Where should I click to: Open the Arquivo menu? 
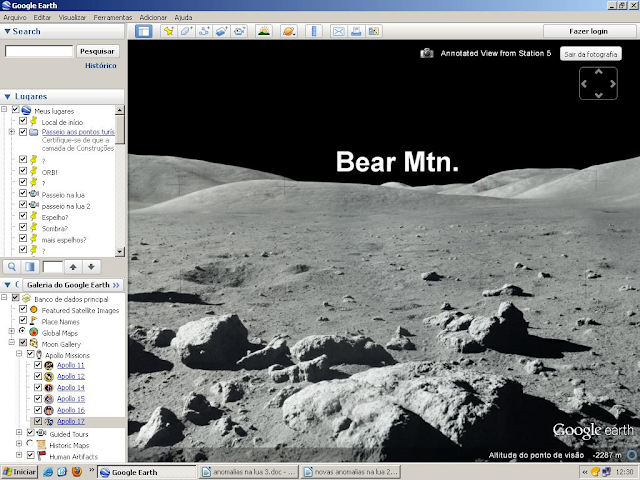pos(15,18)
